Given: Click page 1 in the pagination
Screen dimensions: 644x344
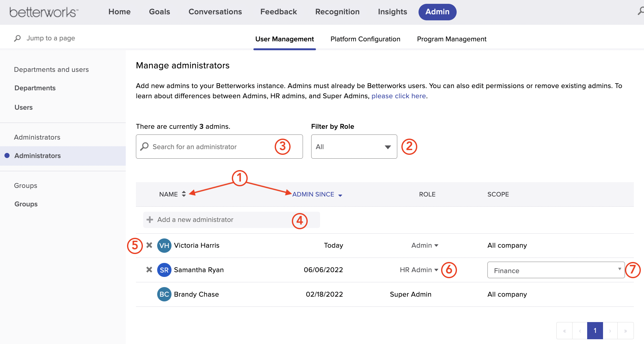Looking at the screenshot, I should [x=594, y=330].
